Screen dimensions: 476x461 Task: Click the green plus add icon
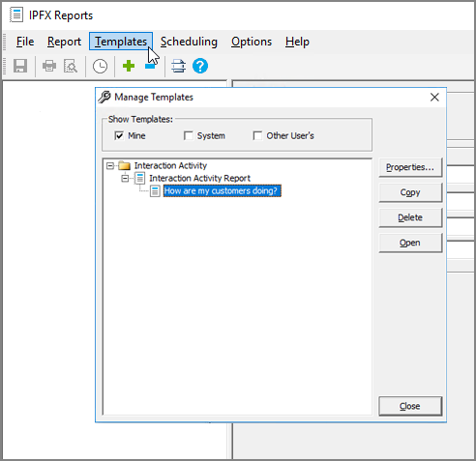click(x=129, y=66)
